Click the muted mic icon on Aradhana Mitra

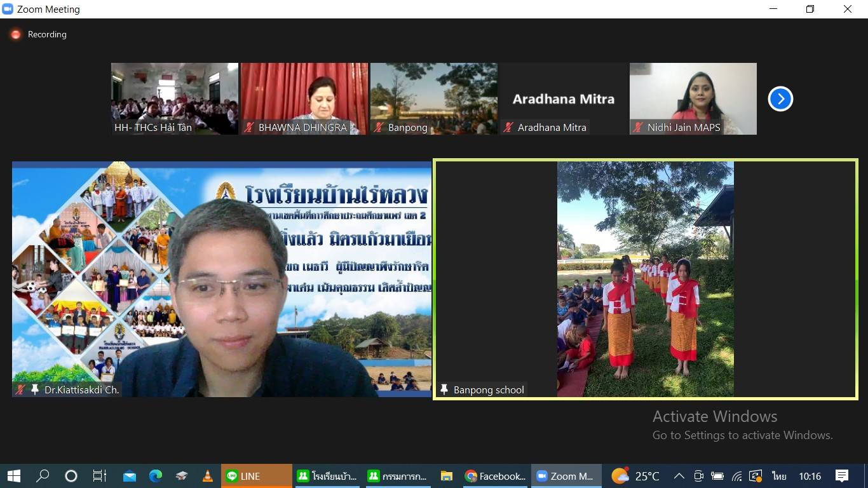(x=508, y=128)
